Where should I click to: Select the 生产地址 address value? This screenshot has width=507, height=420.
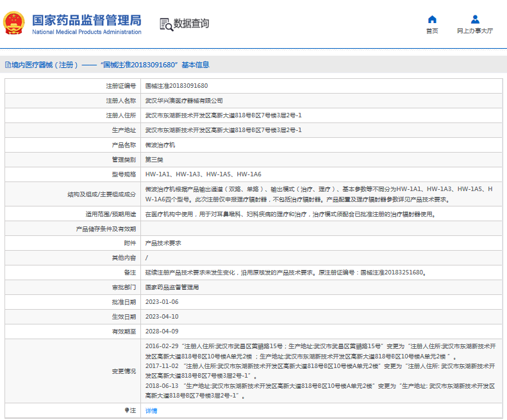224,130
